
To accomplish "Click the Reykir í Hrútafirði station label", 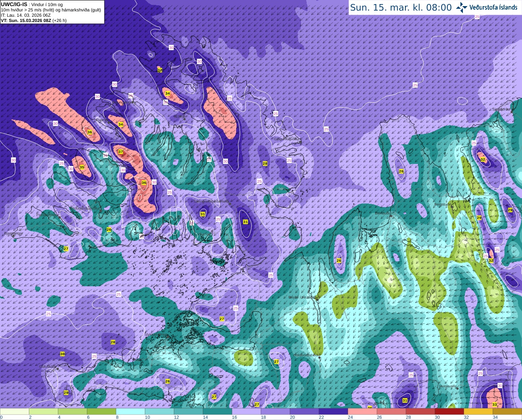I will coord(303,297).
